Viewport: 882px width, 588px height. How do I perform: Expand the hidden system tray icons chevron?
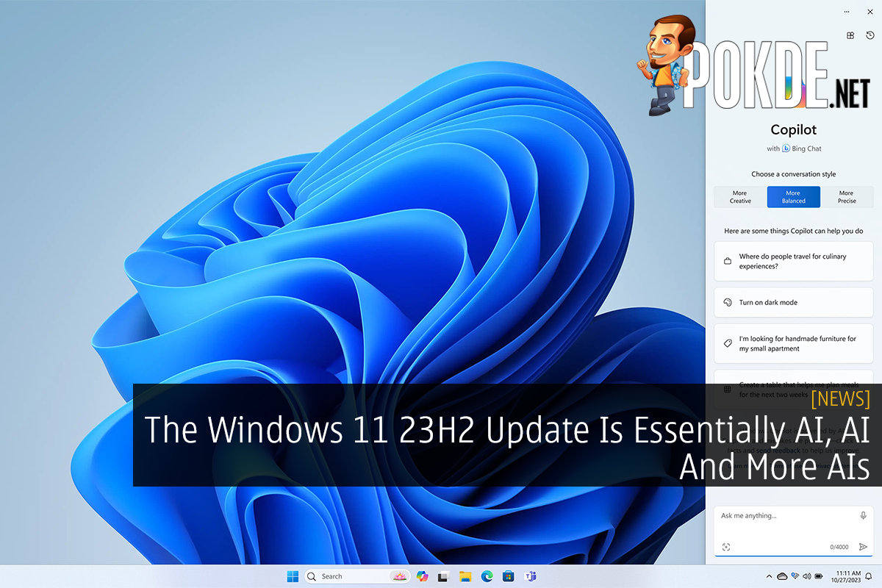pyautogui.click(x=769, y=576)
